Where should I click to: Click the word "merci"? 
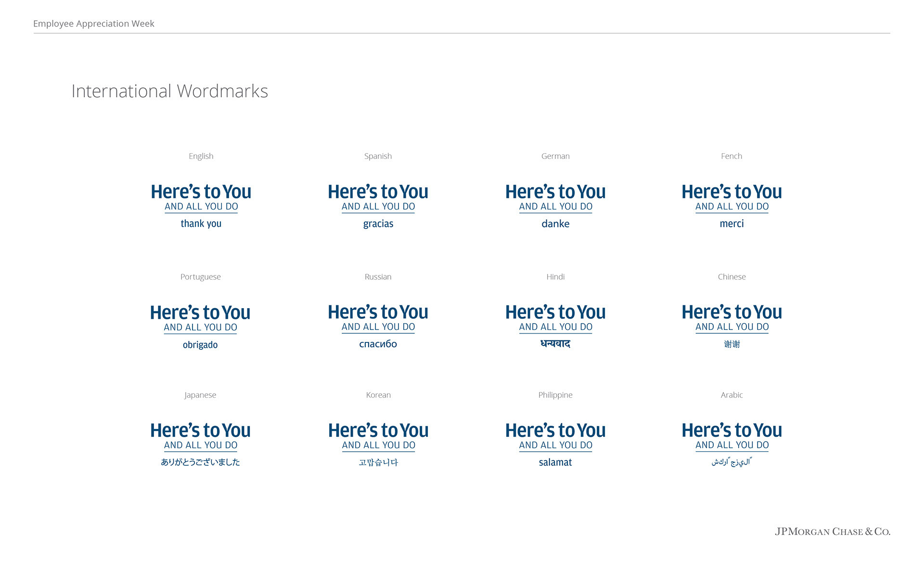point(732,223)
